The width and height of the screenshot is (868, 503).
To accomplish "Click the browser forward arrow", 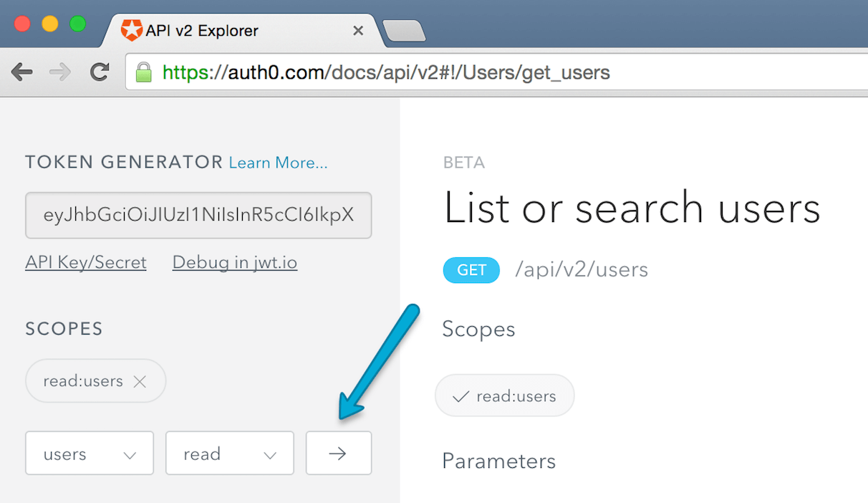I will click(x=61, y=72).
